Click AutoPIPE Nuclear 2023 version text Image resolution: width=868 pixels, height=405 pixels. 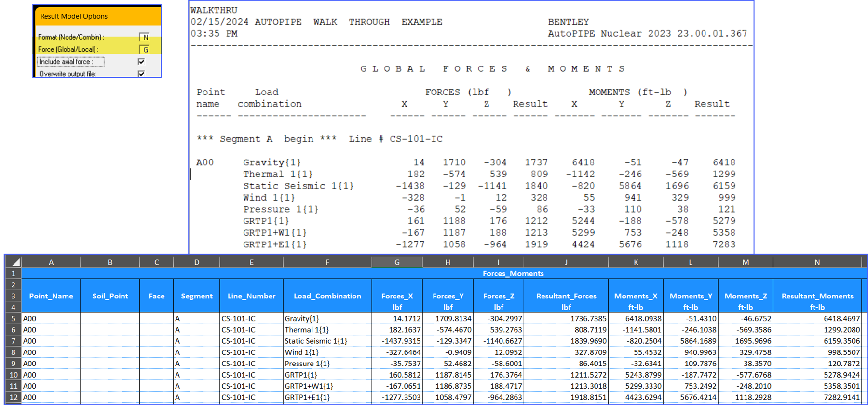click(647, 34)
